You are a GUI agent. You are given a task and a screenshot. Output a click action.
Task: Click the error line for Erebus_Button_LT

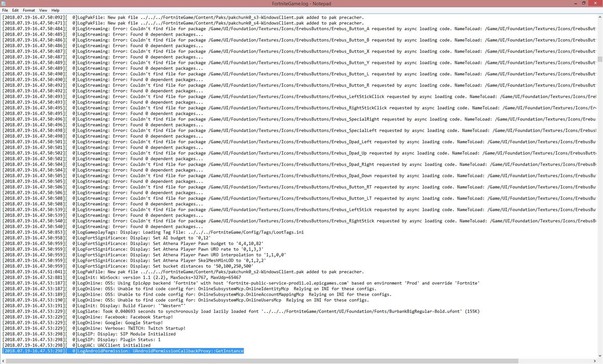tap(300, 198)
